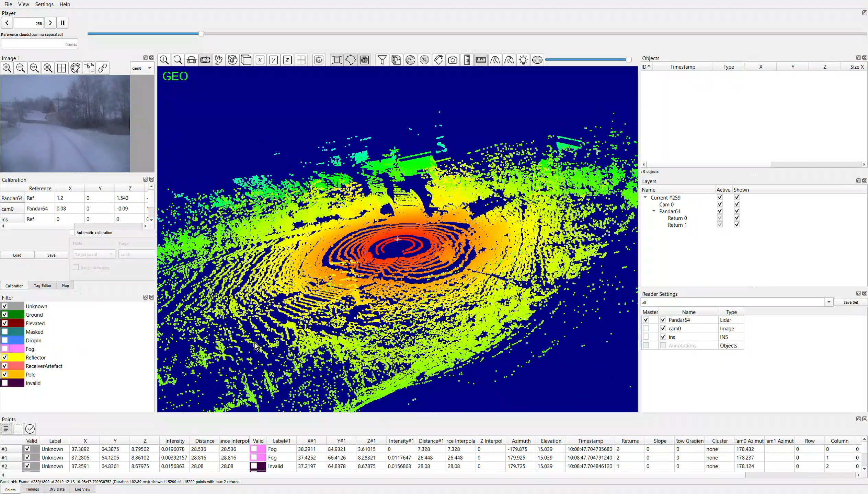The height and width of the screenshot is (494, 868).
Task: Click the checkmark circle icon in Points panel
Action: [x=30, y=428]
